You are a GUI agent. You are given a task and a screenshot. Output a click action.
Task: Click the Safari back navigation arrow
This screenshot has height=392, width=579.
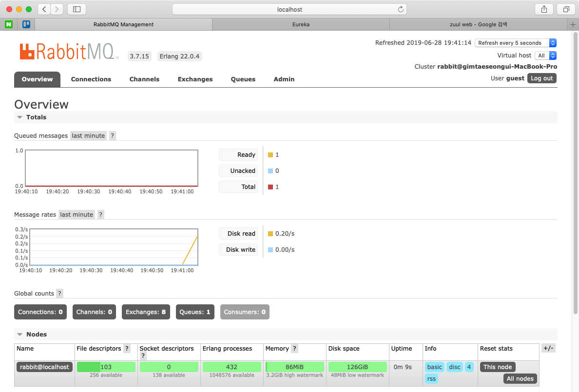pos(44,9)
